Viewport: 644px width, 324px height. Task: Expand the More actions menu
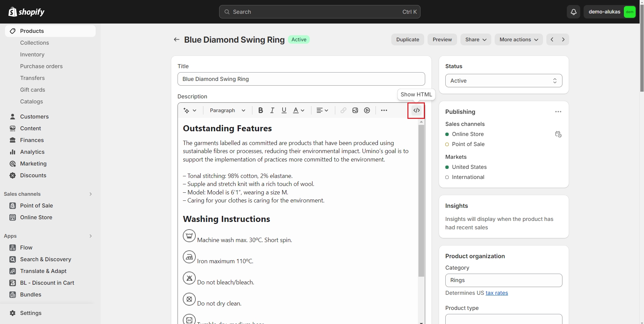[518, 40]
